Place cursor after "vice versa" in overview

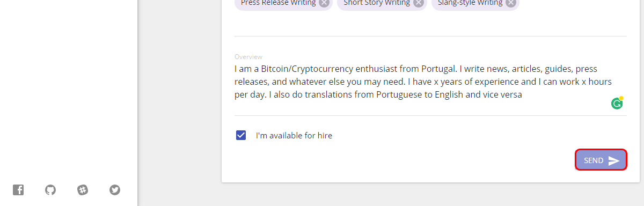pos(523,95)
